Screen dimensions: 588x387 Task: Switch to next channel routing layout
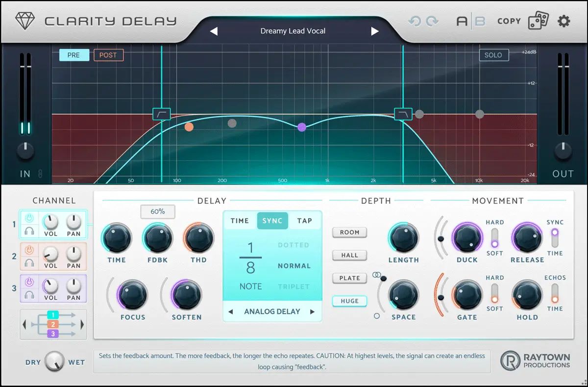82,324
